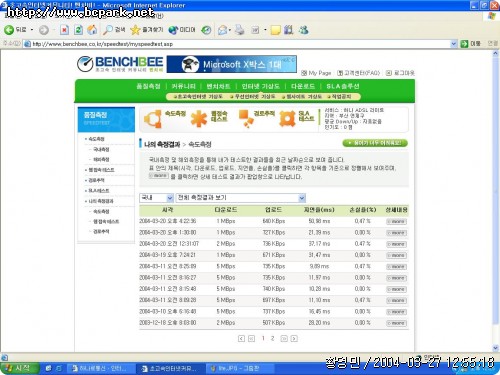
Task: Select 커뮤니티 in the green navigation bar
Action: [x=183, y=86]
